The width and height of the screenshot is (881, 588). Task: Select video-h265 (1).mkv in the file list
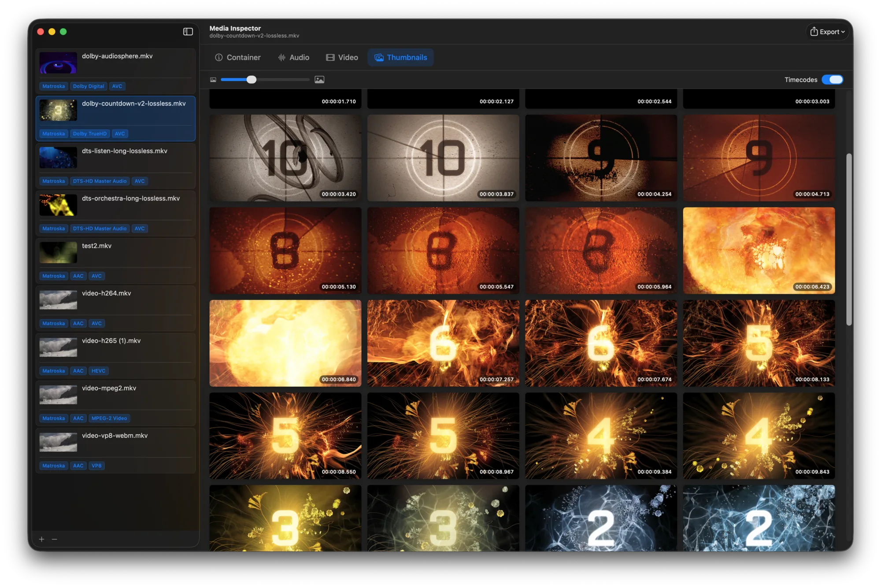click(x=115, y=356)
